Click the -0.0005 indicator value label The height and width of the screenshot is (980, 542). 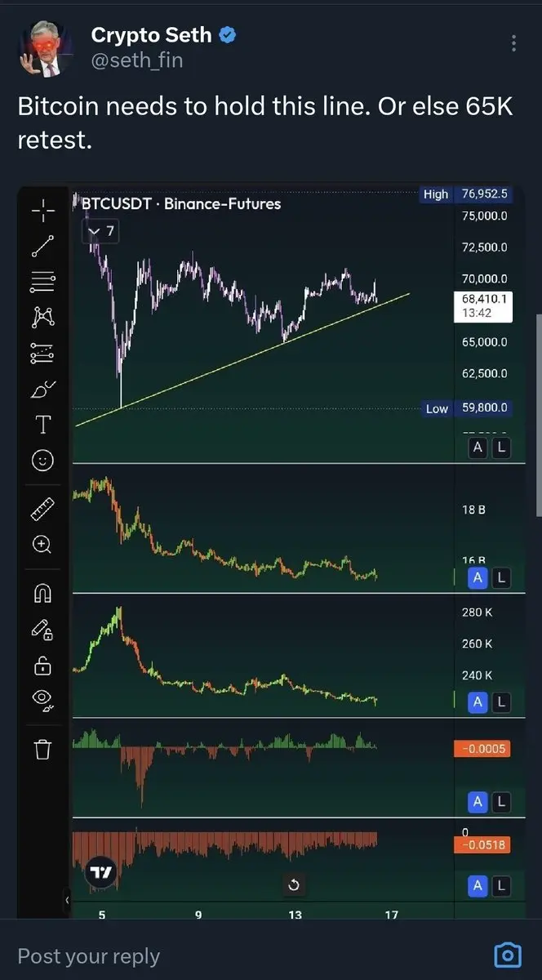[482, 749]
